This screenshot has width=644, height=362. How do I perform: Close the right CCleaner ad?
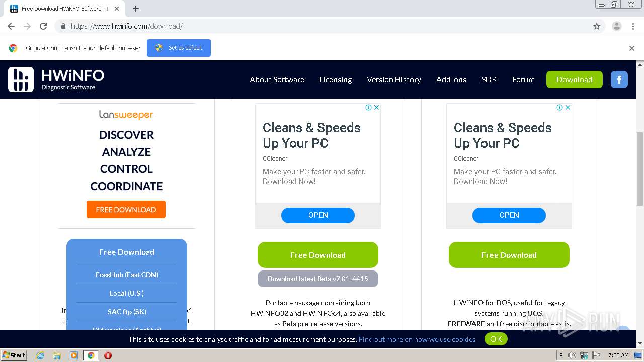tap(568, 107)
